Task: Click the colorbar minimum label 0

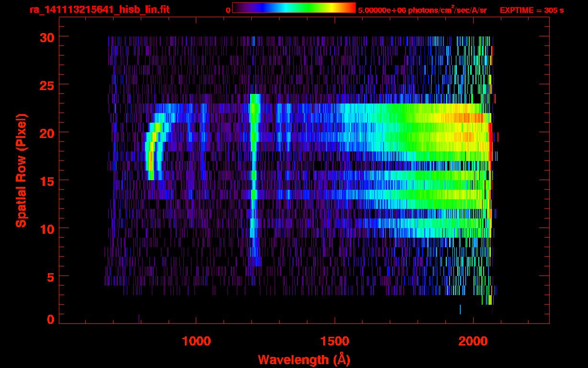Action: click(228, 10)
